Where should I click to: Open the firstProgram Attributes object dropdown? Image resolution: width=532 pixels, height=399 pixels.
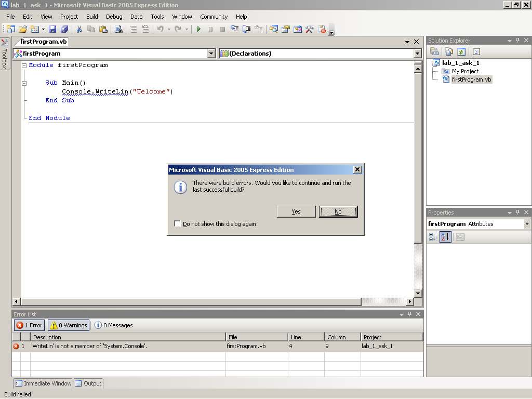coord(527,224)
